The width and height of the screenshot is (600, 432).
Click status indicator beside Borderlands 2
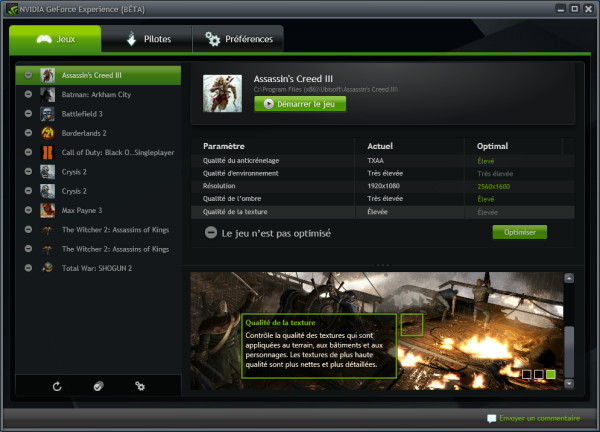tap(28, 133)
